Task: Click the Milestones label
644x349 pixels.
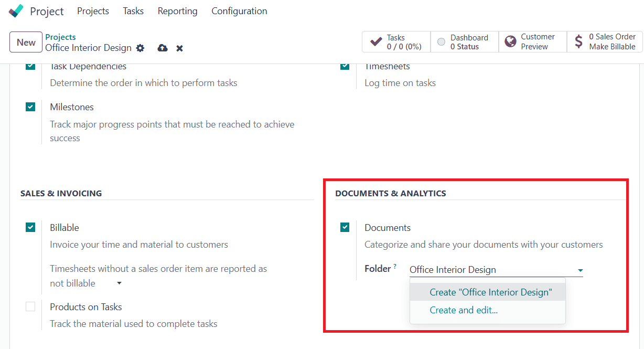Action: [72, 107]
